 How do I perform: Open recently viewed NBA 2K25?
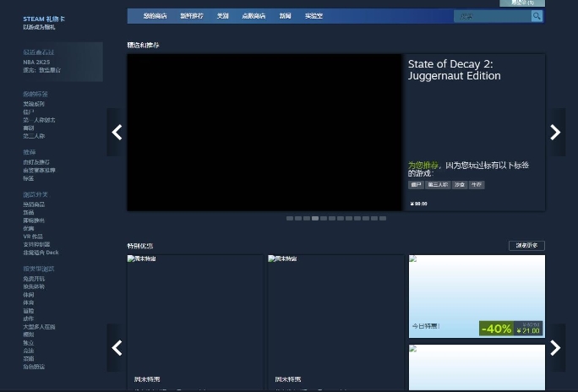pos(36,62)
